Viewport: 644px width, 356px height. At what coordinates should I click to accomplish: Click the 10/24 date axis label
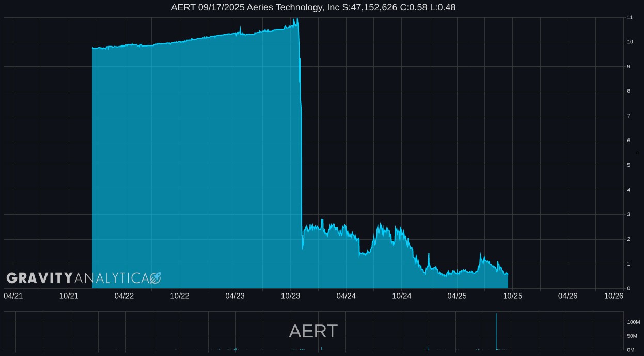tap(402, 296)
